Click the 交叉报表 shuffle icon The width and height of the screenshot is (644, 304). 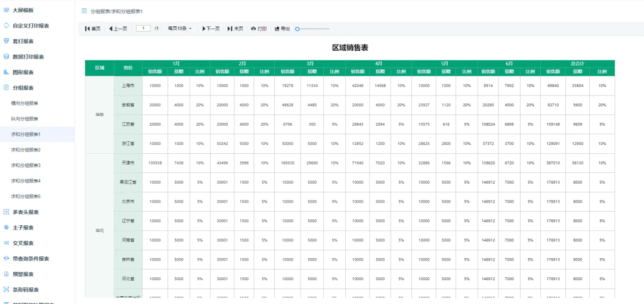(6, 243)
